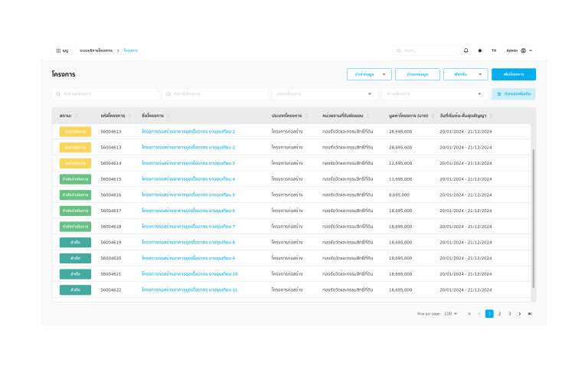Click the green status badge in row 56004615

(75, 179)
